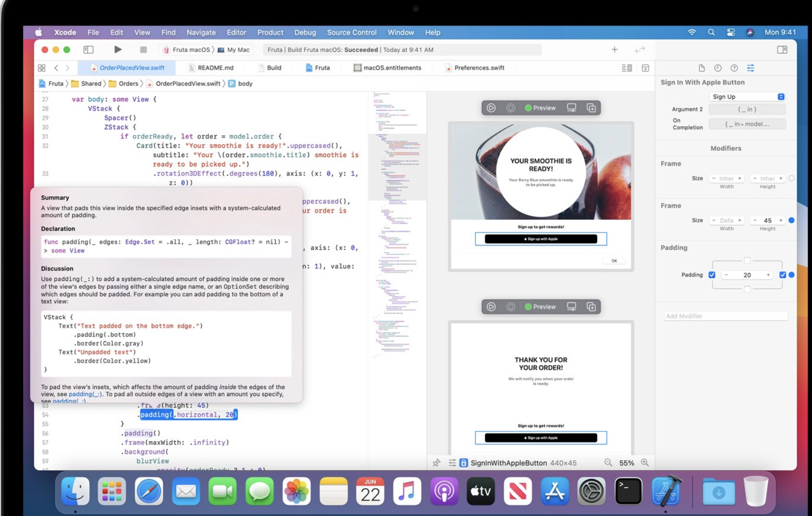Toggle the empty indicator beside the Inherited frame
The width and height of the screenshot is (812, 516).
791,178
